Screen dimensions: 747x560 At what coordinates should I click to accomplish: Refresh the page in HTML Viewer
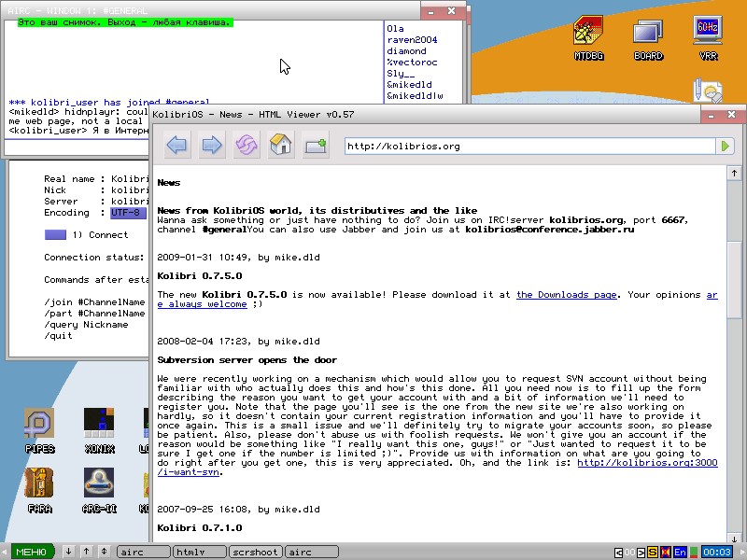(247, 145)
